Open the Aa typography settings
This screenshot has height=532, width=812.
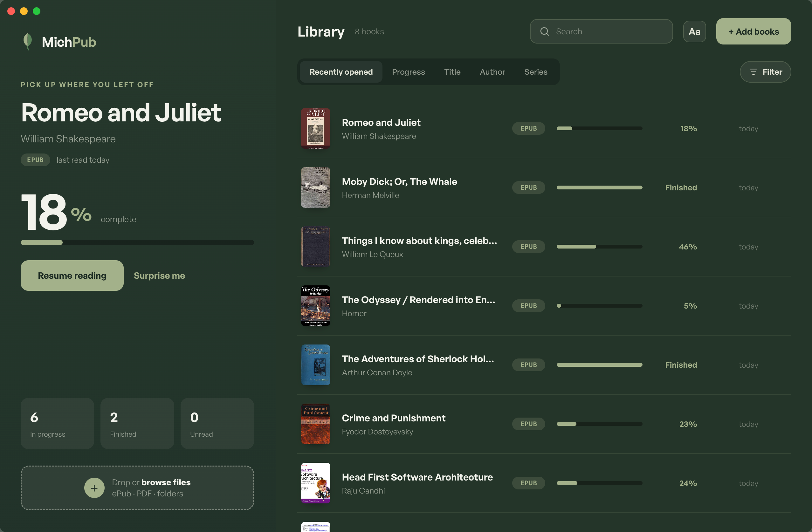pos(694,31)
